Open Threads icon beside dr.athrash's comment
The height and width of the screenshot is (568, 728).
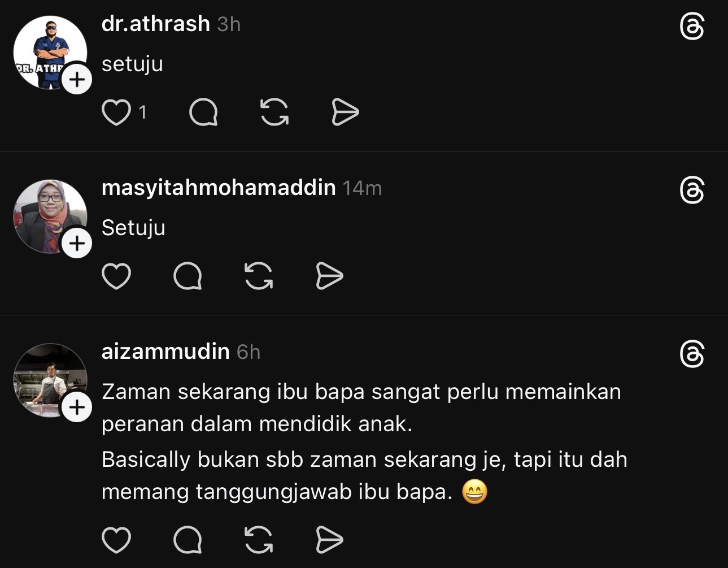click(692, 27)
